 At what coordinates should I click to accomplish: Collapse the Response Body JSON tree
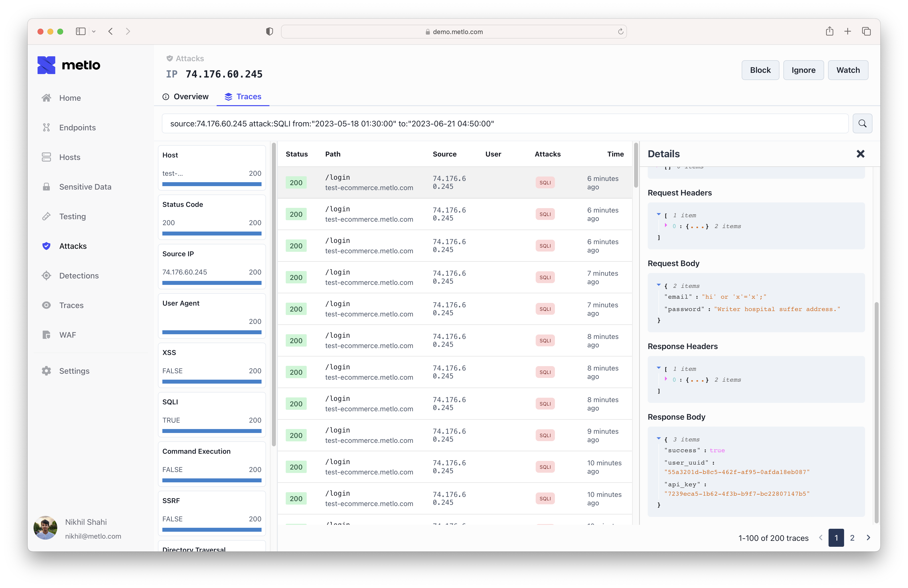coord(659,438)
